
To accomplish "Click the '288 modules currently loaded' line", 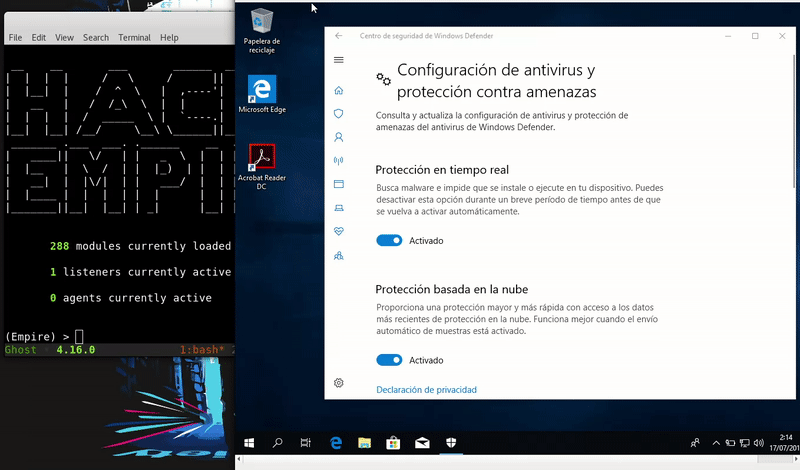I will coord(140,246).
